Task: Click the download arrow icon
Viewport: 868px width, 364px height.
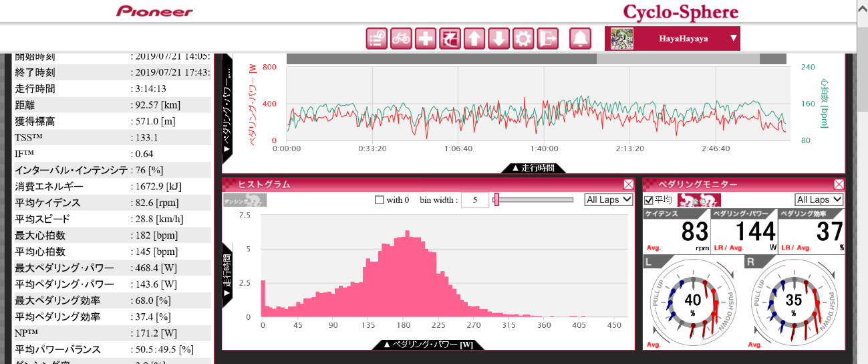Action: [498, 39]
